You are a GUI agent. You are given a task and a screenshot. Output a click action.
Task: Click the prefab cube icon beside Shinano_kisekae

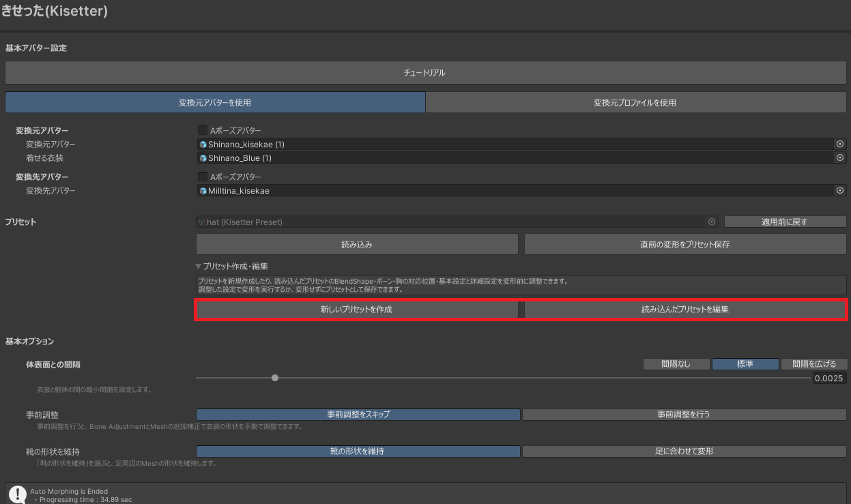pyautogui.click(x=203, y=145)
